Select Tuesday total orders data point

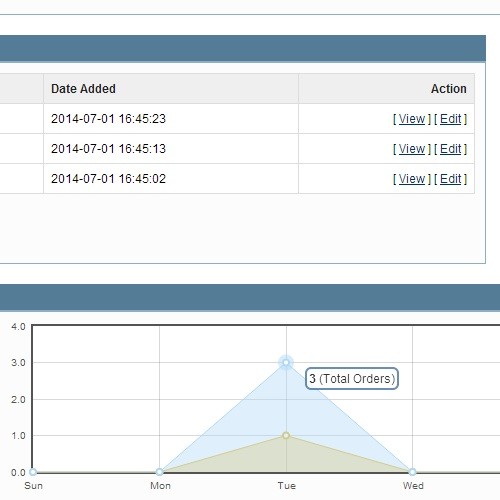[x=286, y=362]
